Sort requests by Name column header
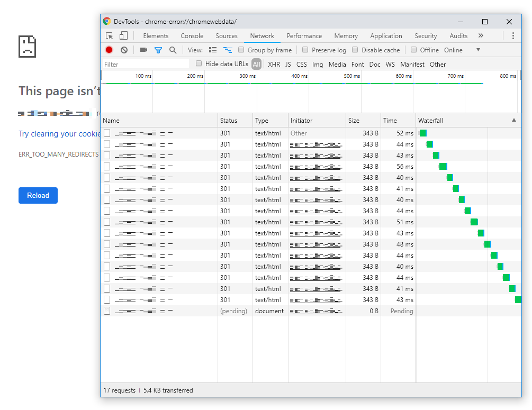 (159, 121)
